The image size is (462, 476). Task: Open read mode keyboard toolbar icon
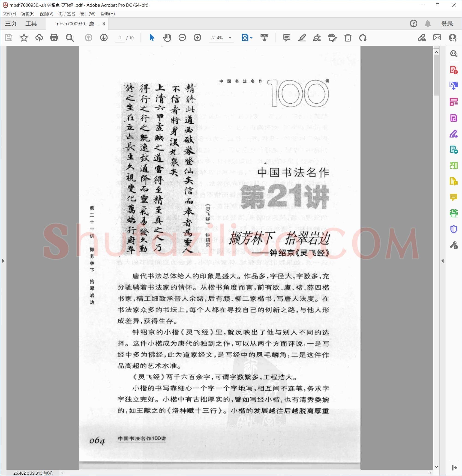(264, 38)
